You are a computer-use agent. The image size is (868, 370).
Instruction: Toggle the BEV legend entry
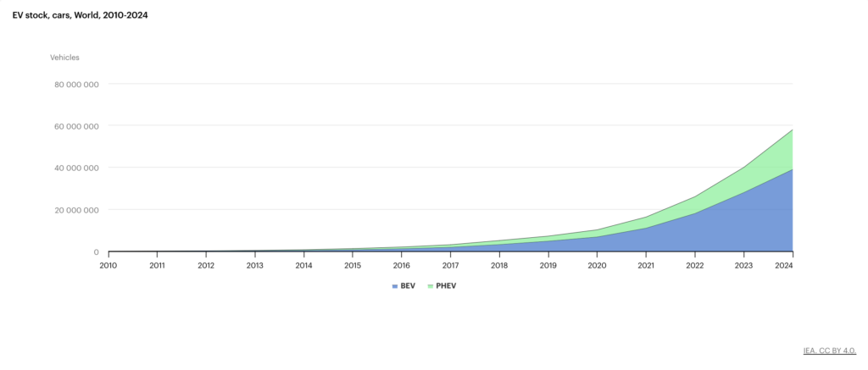click(403, 286)
